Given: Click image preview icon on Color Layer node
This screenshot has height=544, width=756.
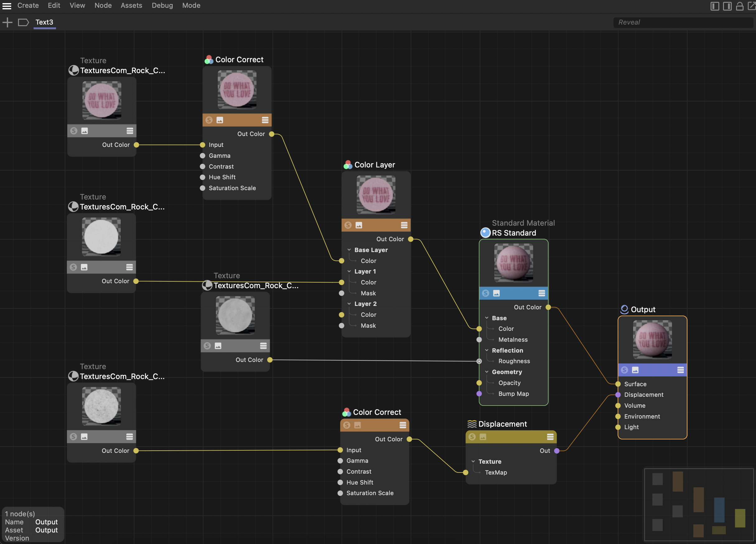Looking at the screenshot, I should [359, 225].
